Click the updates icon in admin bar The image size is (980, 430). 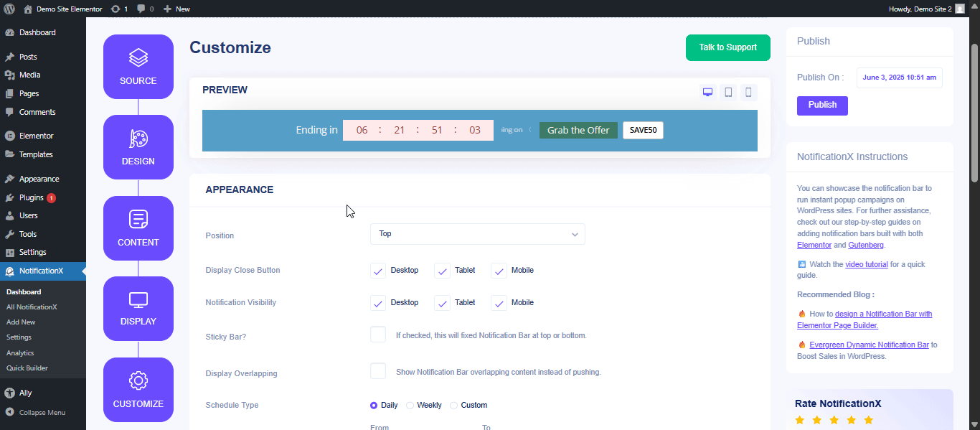[116, 9]
